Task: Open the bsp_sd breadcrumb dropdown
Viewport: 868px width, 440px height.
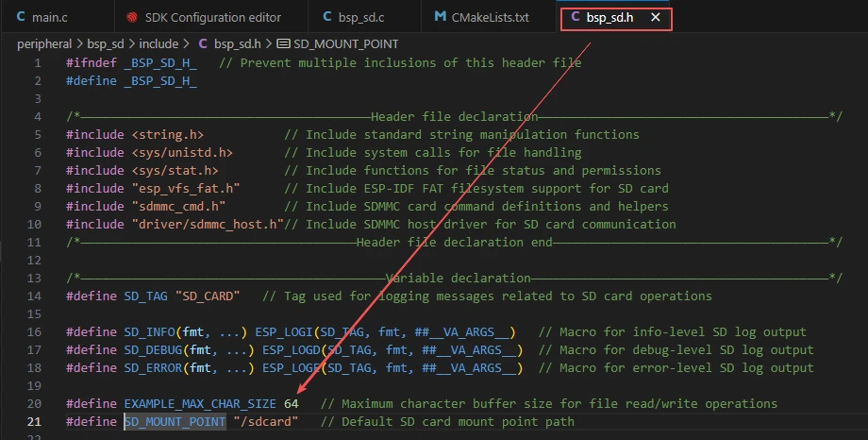Action: (x=107, y=43)
